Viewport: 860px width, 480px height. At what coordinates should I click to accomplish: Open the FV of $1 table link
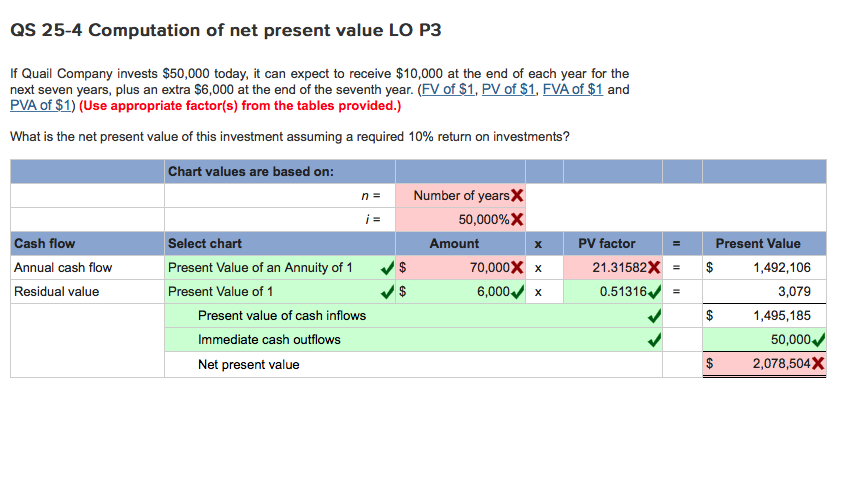pos(448,89)
